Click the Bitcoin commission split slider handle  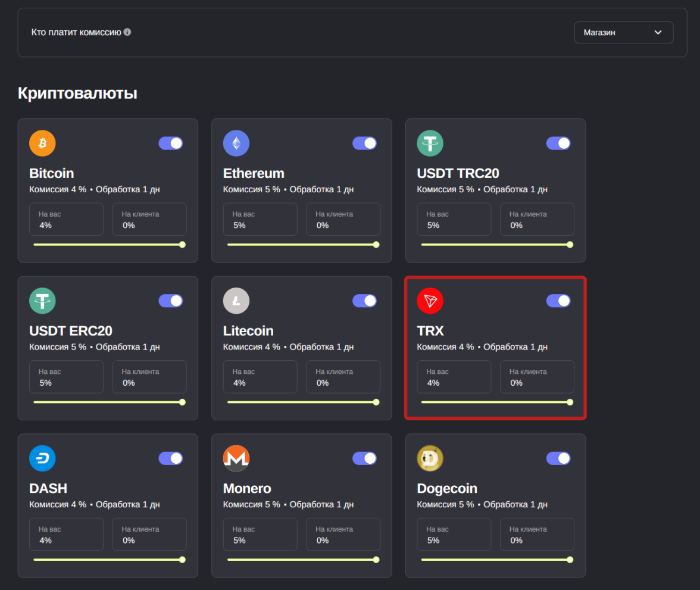point(182,245)
